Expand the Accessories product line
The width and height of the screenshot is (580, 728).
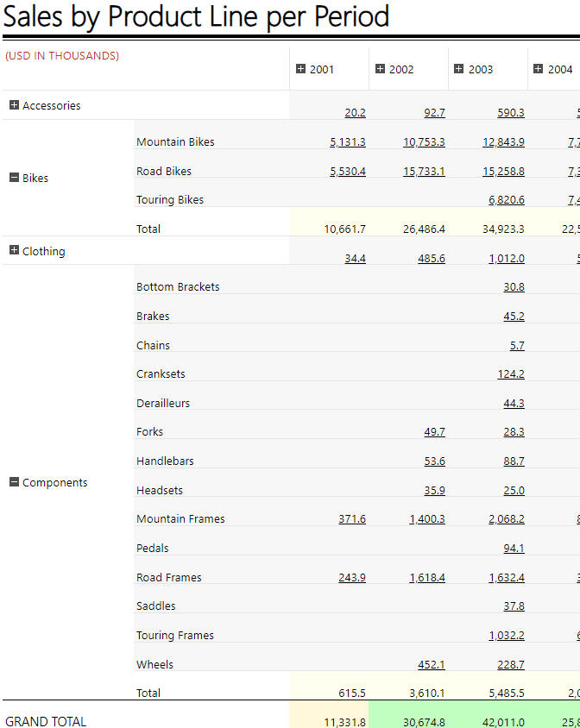point(14,105)
